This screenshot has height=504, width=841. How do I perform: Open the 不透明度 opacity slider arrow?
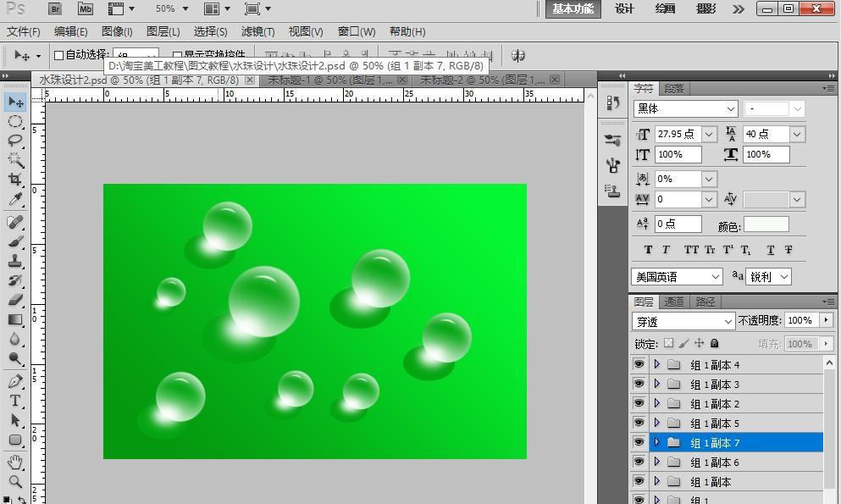click(826, 320)
